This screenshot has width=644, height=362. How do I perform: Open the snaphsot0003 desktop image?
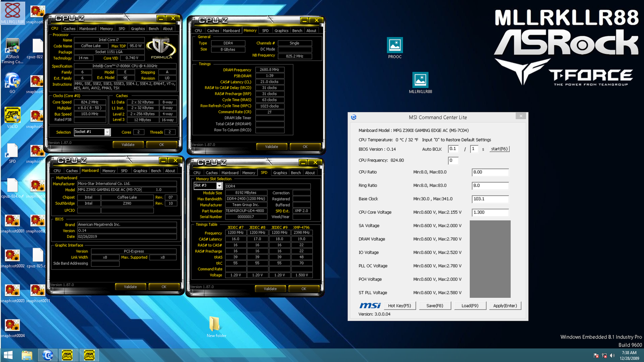point(12,293)
